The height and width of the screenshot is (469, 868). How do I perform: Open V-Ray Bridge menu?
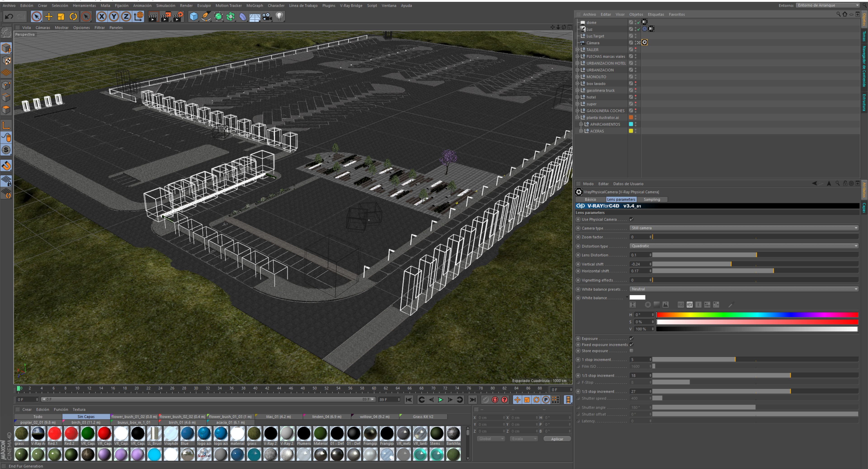pos(351,5)
